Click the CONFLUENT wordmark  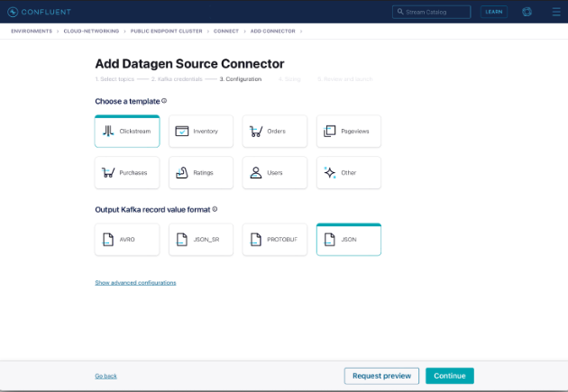coord(46,12)
